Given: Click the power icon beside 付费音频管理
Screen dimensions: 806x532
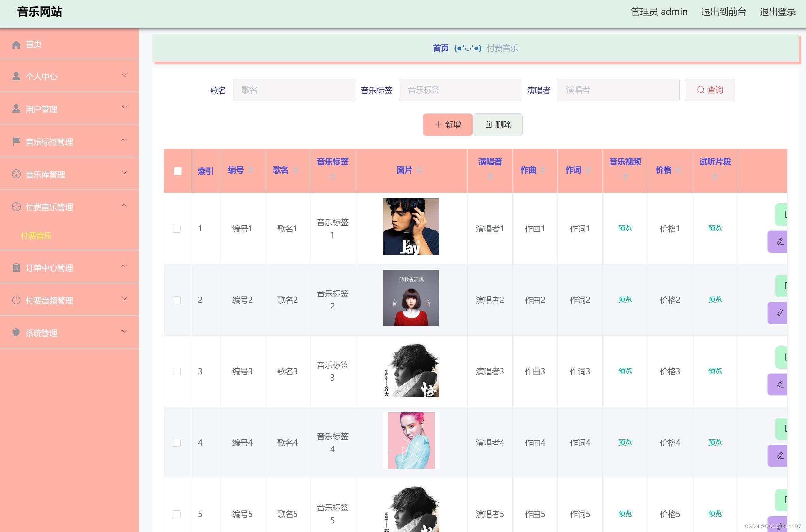Looking at the screenshot, I should (x=16, y=300).
